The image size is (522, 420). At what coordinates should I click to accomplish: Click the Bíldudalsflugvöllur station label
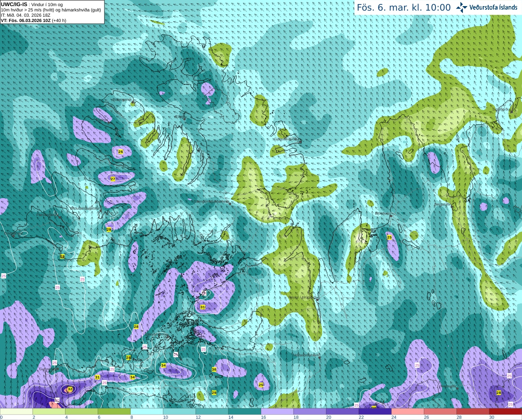tap(85, 208)
